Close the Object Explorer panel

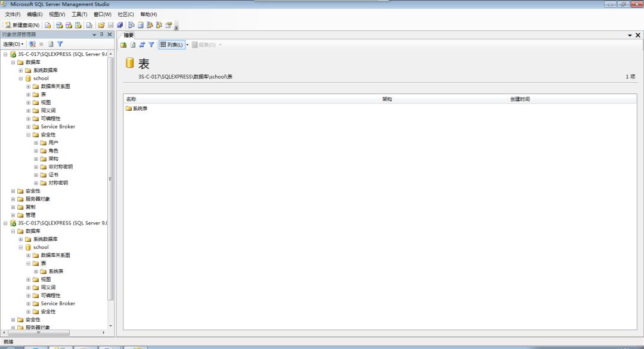[x=110, y=35]
